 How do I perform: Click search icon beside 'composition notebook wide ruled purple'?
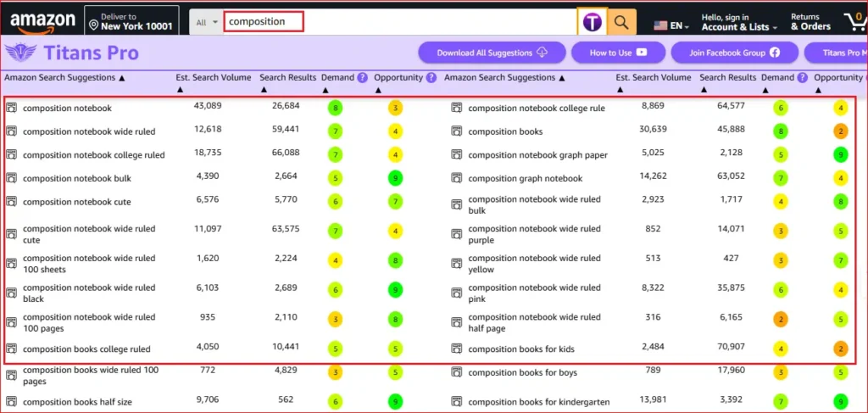click(457, 235)
